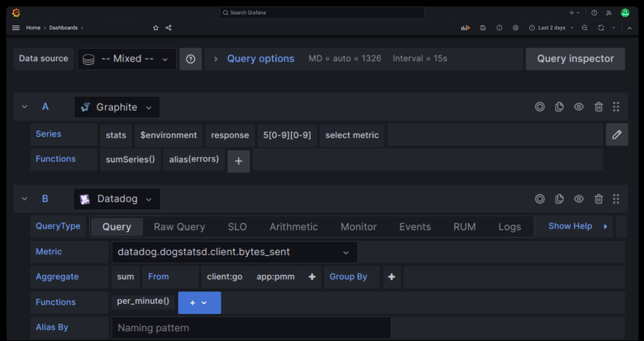Open the Query inspector

pos(575,59)
